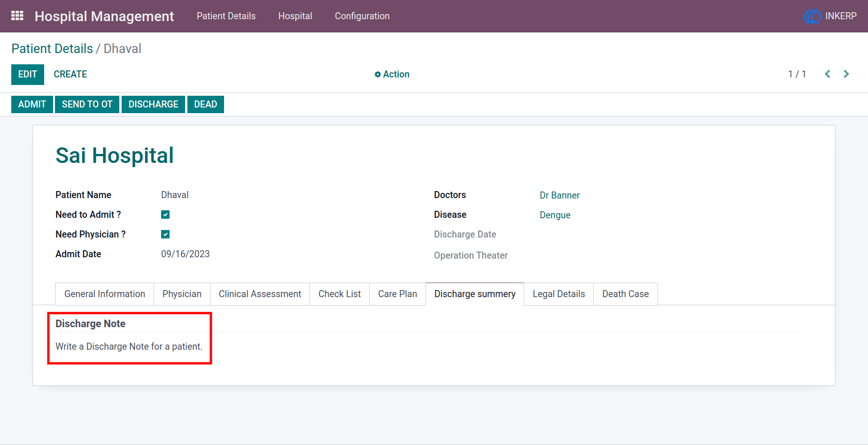This screenshot has height=445, width=868.
Task: Switch to the Legal Details tab
Action: [x=558, y=294]
